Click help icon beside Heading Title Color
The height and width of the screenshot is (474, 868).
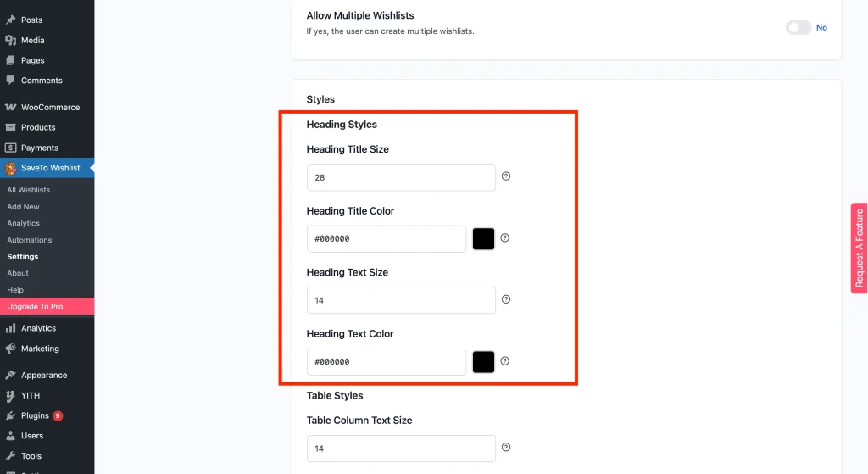(505, 238)
